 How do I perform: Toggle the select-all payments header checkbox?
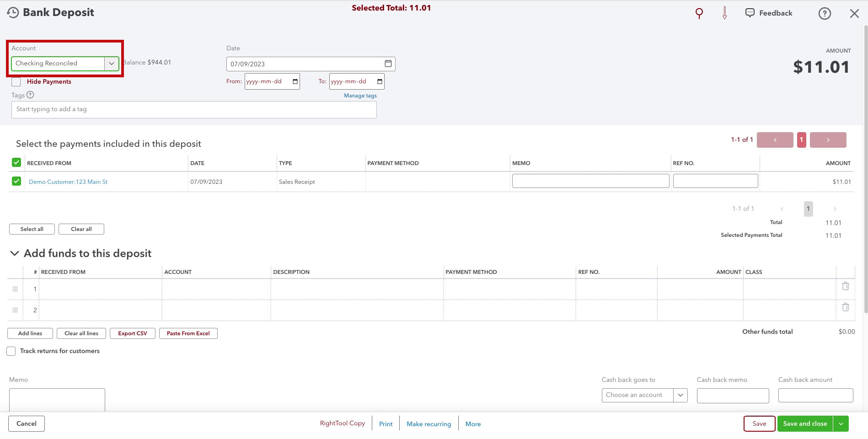pyautogui.click(x=16, y=162)
